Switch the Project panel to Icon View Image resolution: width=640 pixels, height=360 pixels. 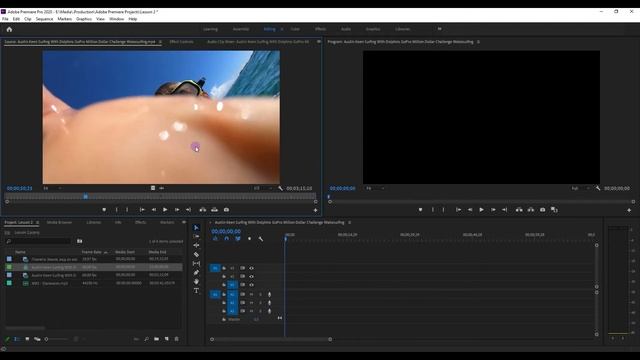tap(27, 339)
